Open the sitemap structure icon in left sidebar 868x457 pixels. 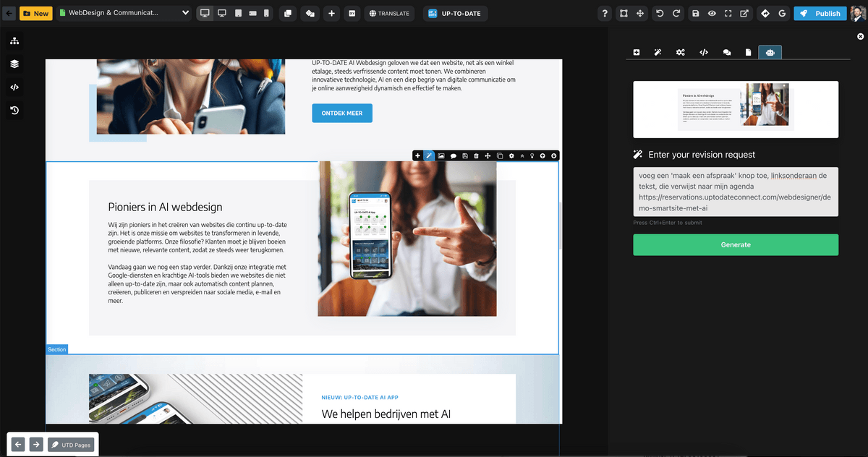[x=14, y=40]
